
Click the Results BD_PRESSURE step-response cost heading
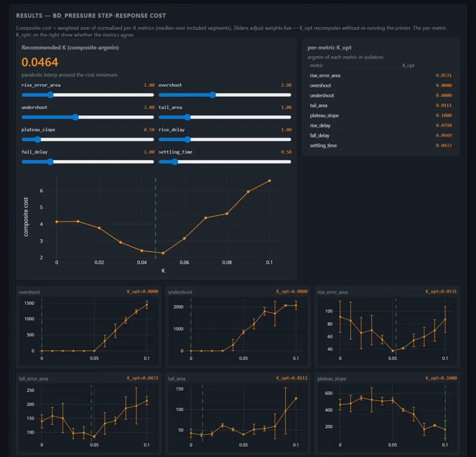[91, 15]
